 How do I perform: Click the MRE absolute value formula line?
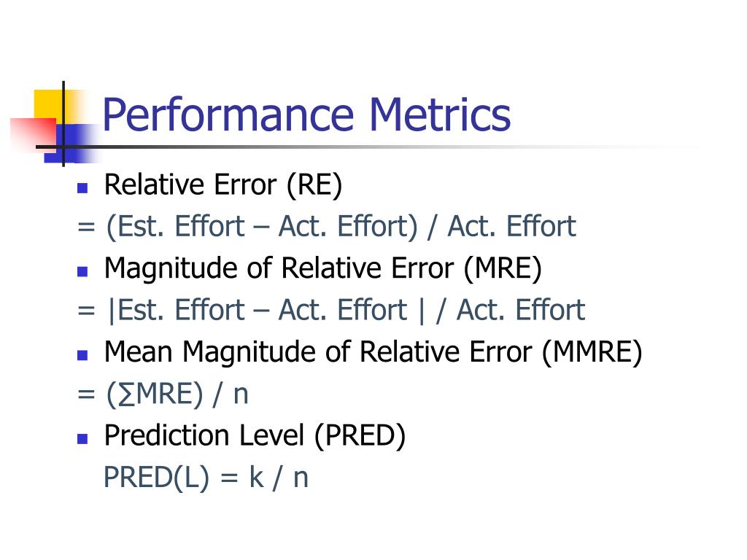(331, 310)
